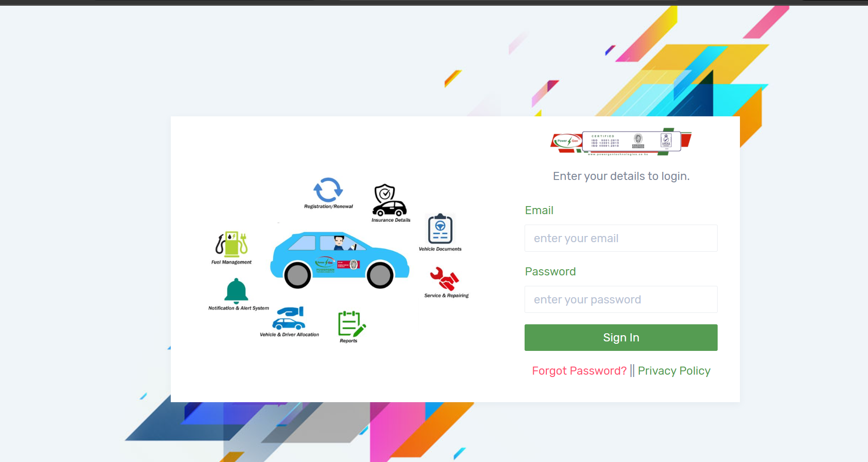Click the 'Enter your details to login' heading
Screen dimensions: 868x462
coord(621,176)
